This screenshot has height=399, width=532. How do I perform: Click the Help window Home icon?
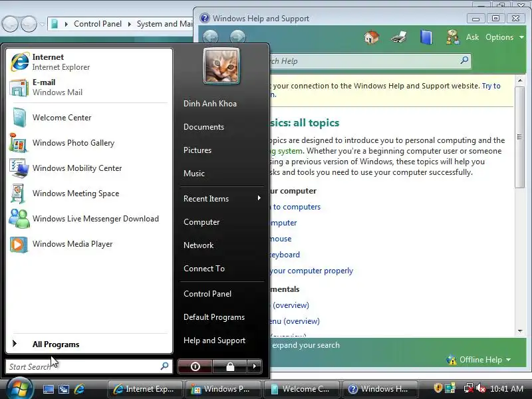pos(372,37)
